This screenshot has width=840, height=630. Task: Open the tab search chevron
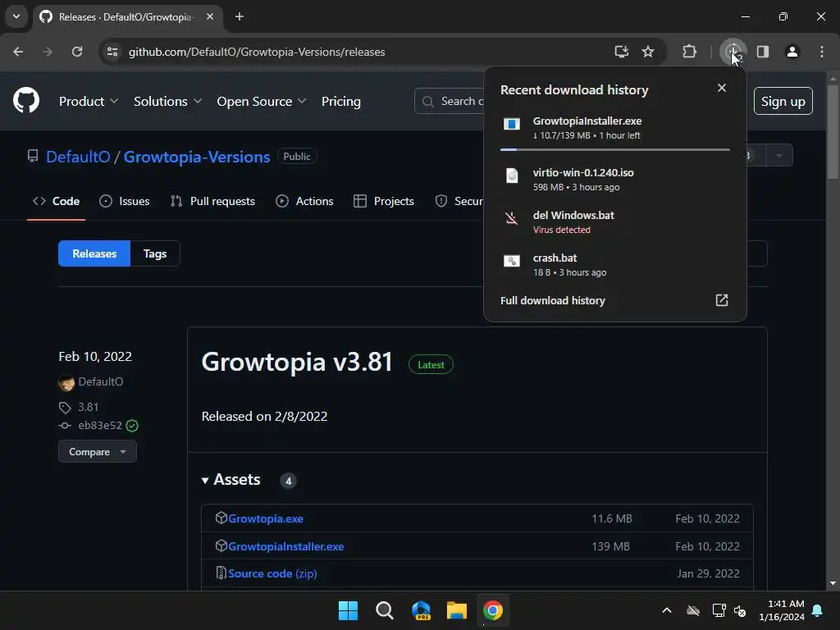pyautogui.click(x=16, y=16)
